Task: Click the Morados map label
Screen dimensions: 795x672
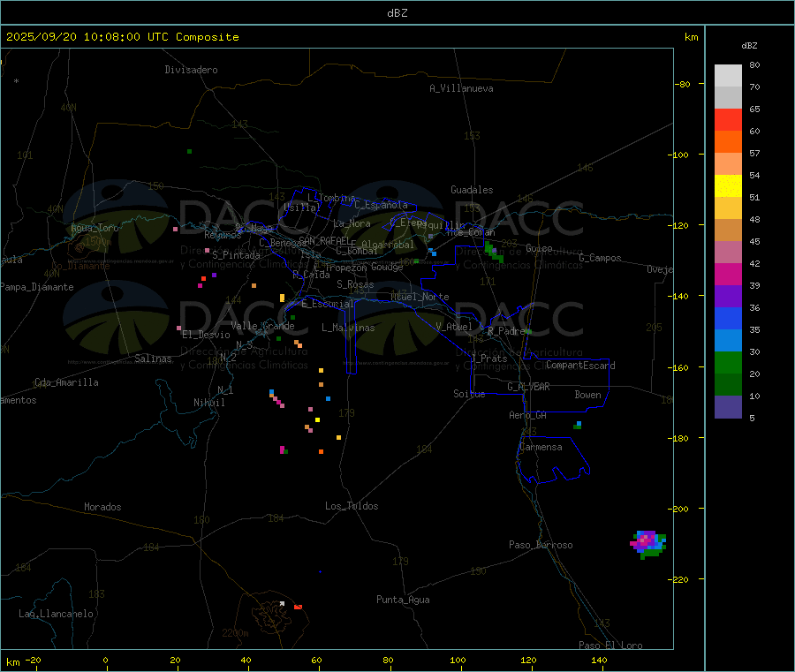Action: pyautogui.click(x=102, y=507)
